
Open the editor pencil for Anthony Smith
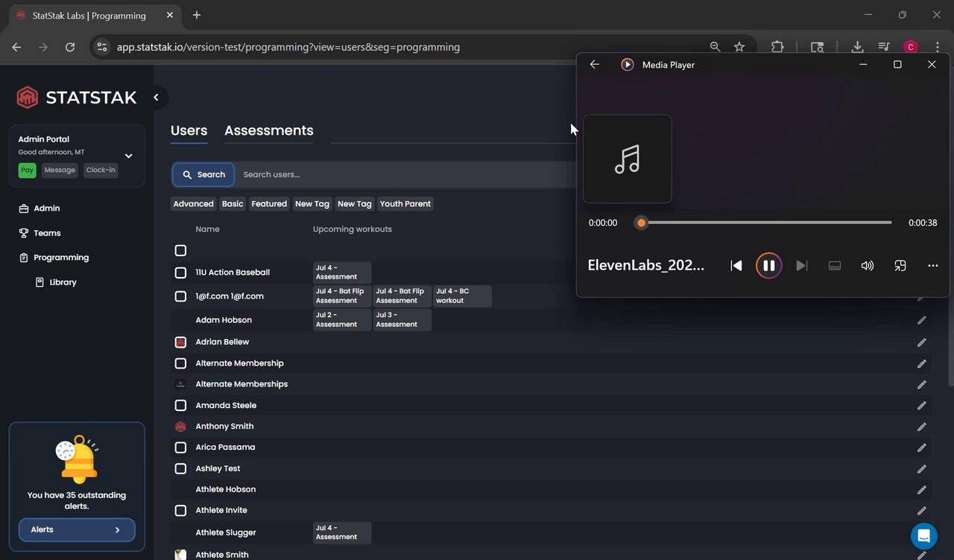[922, 427]
